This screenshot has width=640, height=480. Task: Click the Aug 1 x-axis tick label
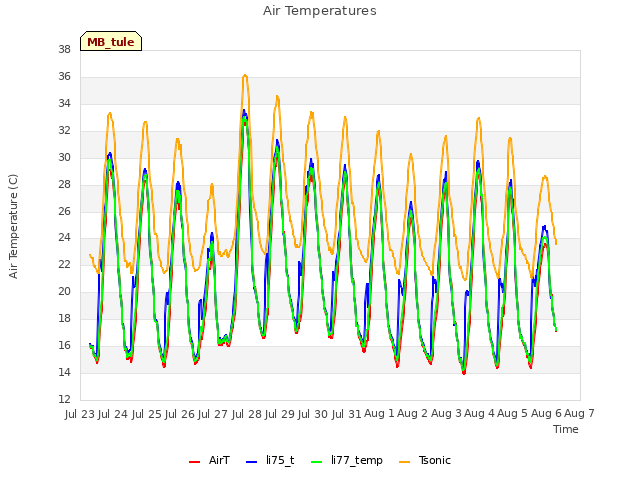(379, 414)
